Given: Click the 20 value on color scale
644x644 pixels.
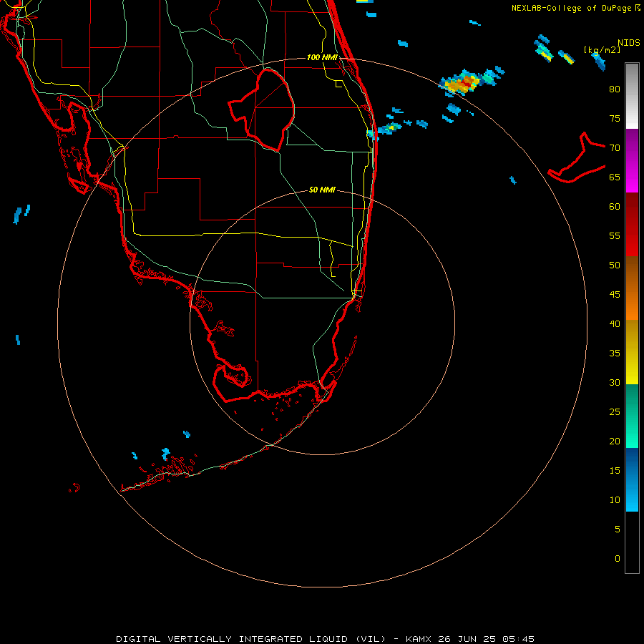Looking at the screenshot, I should tap(615, 441).
